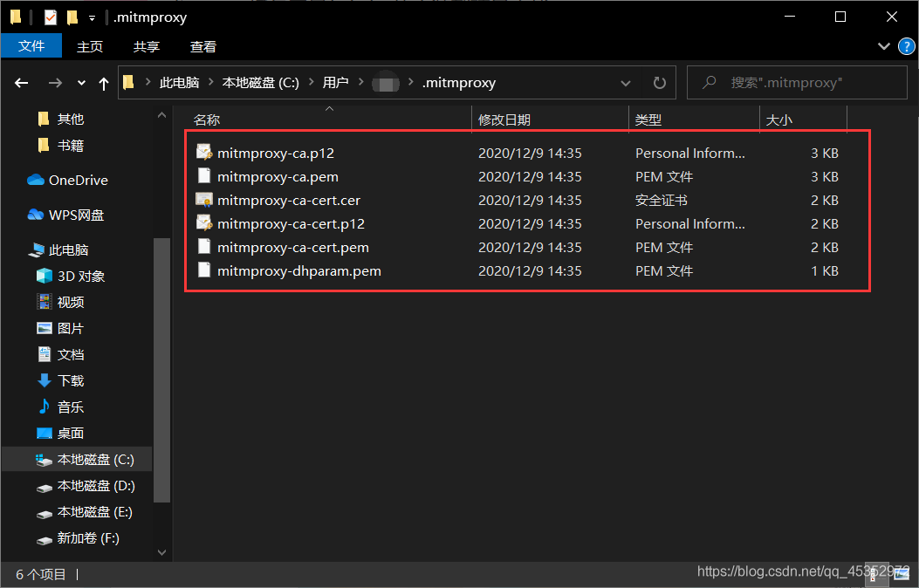Expand the breadcrumb chevron after 本地磁盘 (C:)
919x588 pixels.
pos(311,83)
